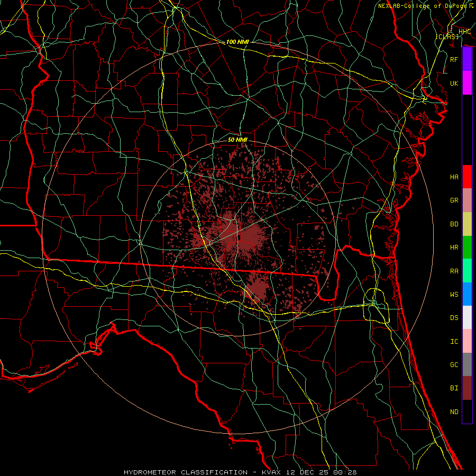Click the "ND" legend label
Screen dimensions: 476x476
tap(454, 411)
